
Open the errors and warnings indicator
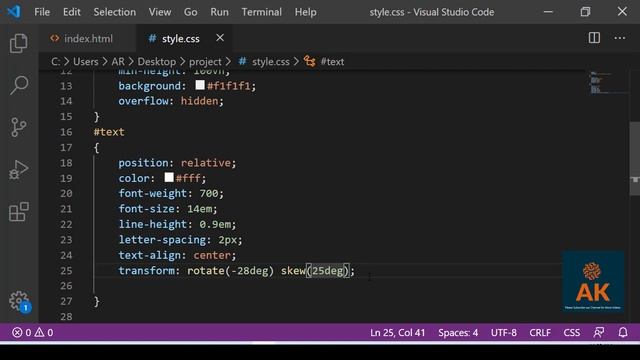(32, 333)
